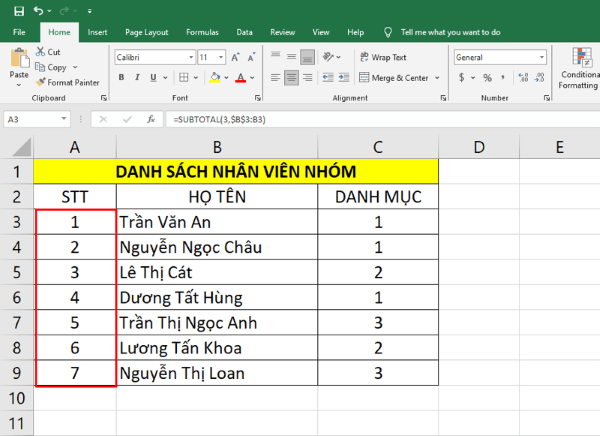Click Merge & Center button
This screenshot has width=600, height=436.
coord(394,78)
